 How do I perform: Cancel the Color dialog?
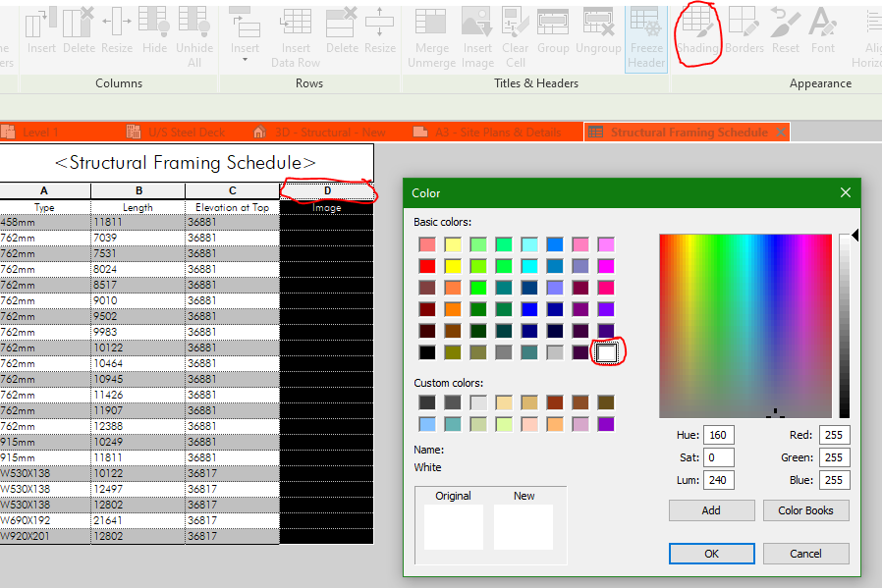[805, 554]
